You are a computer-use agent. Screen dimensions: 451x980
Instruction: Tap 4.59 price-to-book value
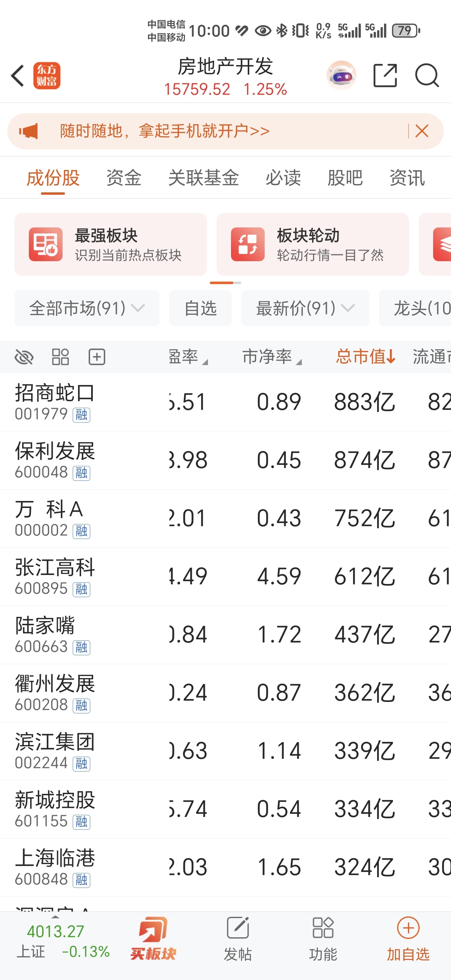pyautogui.click(x=279, y=576)
